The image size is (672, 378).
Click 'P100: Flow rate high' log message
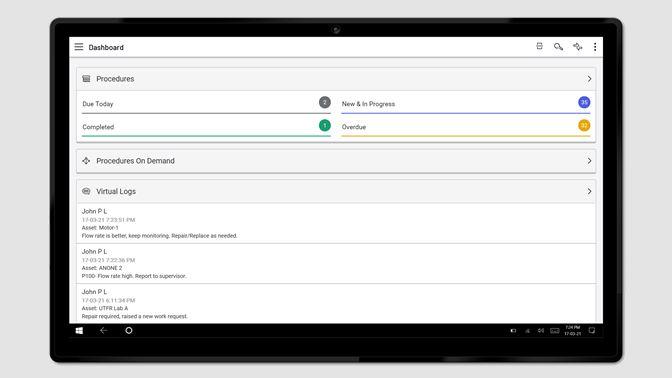[x=134, y=276]
